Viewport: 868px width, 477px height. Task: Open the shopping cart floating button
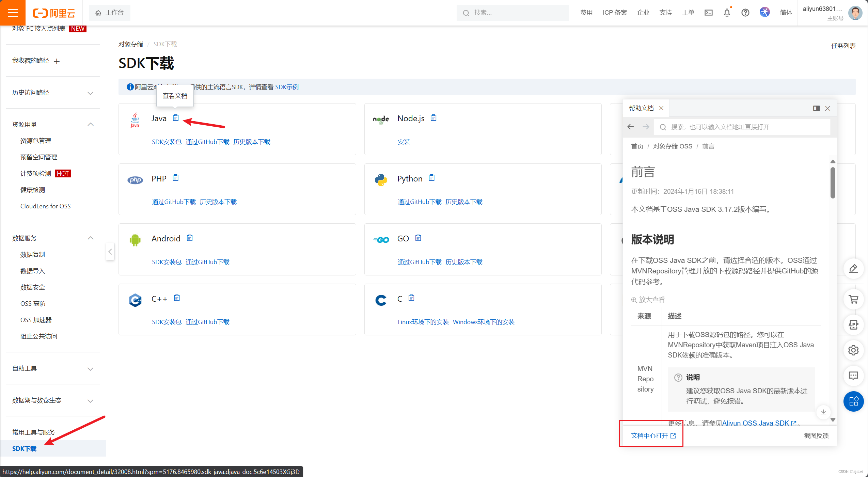pos(853,300)
